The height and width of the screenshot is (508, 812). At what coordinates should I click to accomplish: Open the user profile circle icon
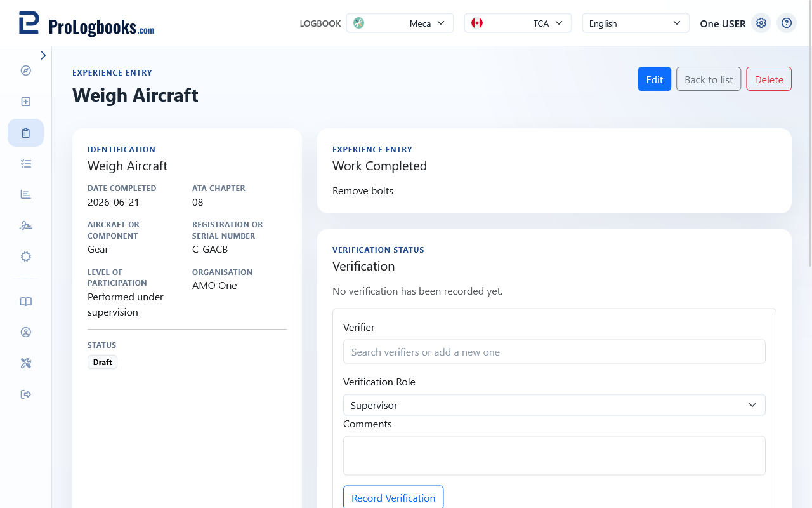click(x=26, y=332)
